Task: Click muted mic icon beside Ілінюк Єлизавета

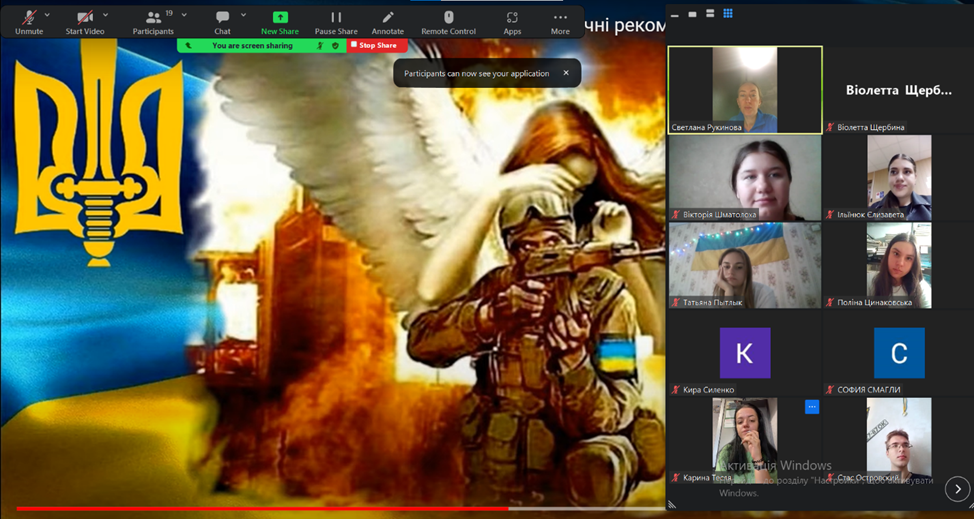Action: coord(830,215)
